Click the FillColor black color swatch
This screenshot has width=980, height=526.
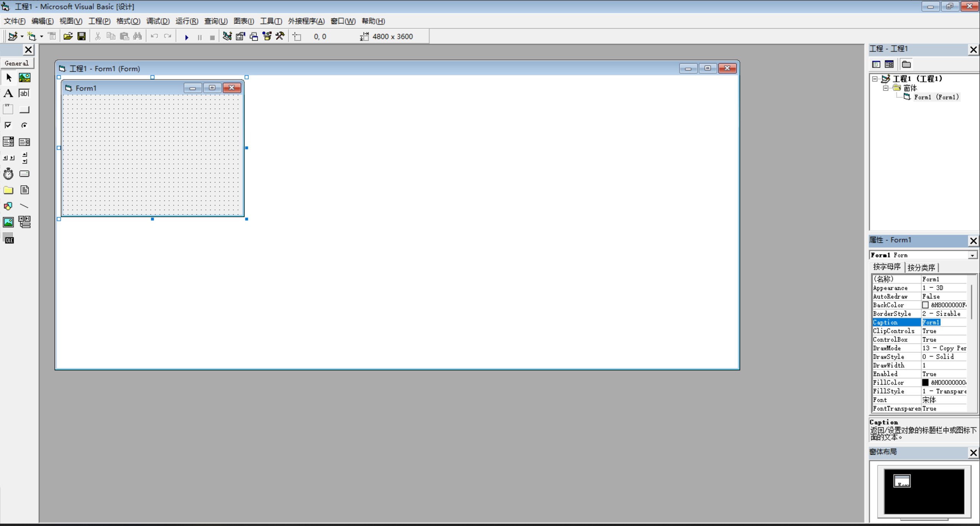(925, 382)
